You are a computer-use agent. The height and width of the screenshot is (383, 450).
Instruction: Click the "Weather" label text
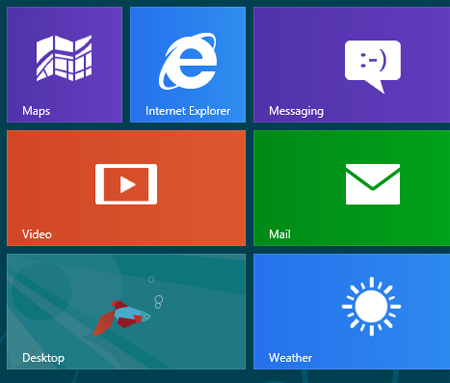click(x=290, y=358)
